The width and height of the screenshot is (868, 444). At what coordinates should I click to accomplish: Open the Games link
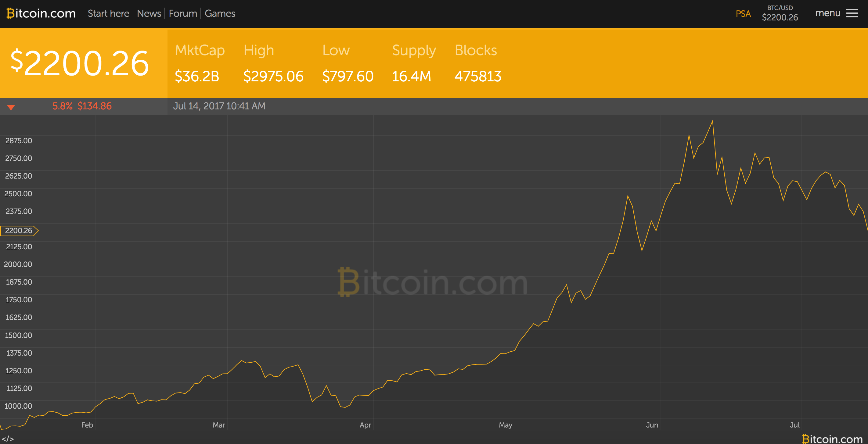click(x=220, y=13)
